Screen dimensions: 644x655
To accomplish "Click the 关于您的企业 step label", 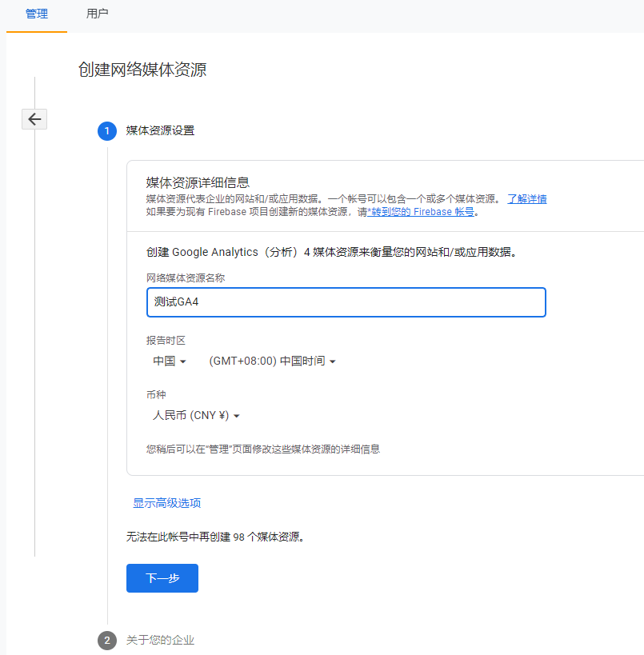I will tap(161, 641).
